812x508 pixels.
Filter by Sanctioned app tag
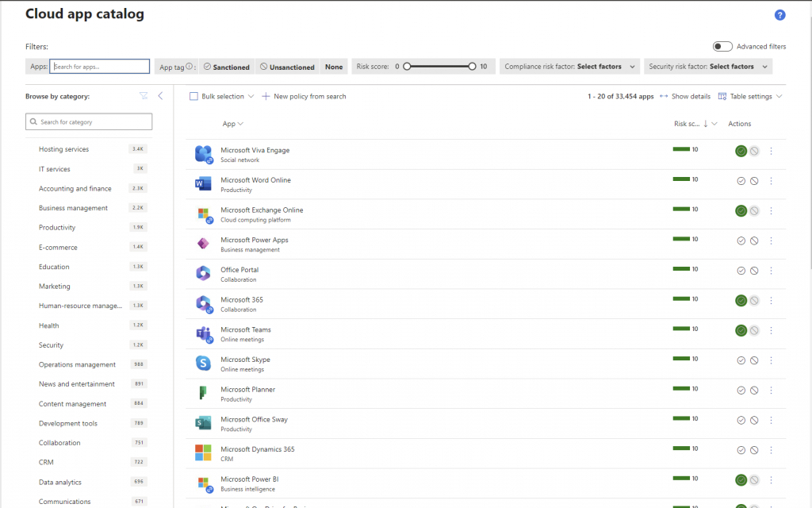tap(226, 67)
